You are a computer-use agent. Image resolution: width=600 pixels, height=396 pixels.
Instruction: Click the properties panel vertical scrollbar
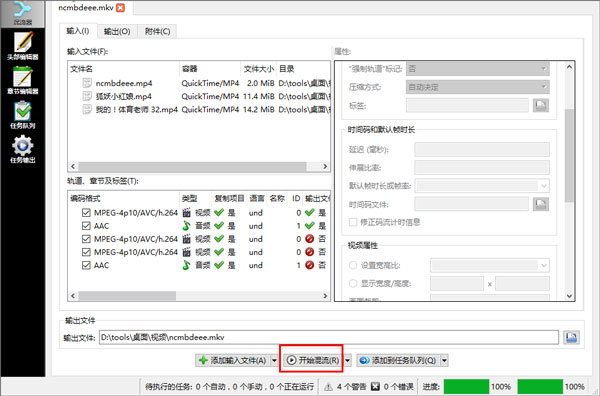[x=569, y=181]
